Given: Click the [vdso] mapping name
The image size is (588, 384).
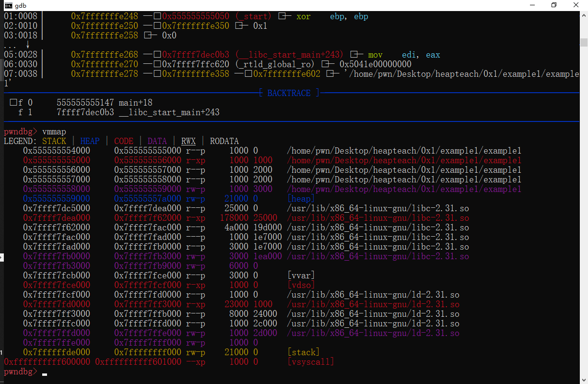Looking at the screenshot, I should 301,285.
